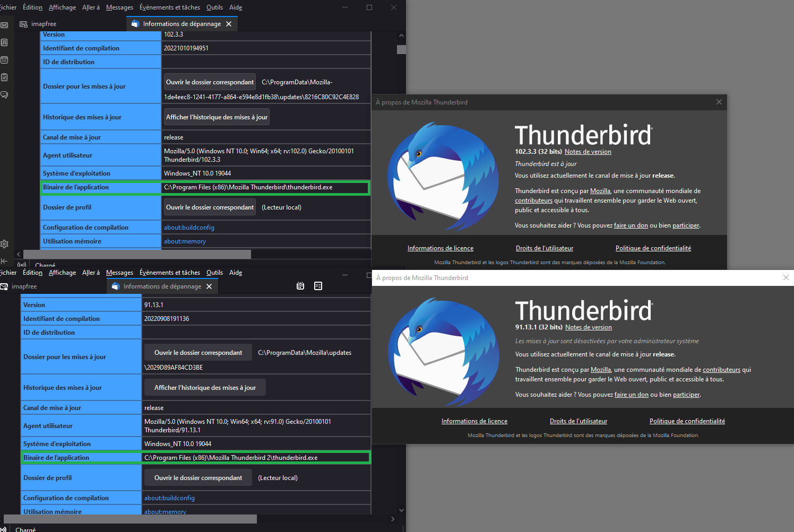
Task: Open the Outils menu in the Thunderbird 102 window
Action: tap(214, 7)
